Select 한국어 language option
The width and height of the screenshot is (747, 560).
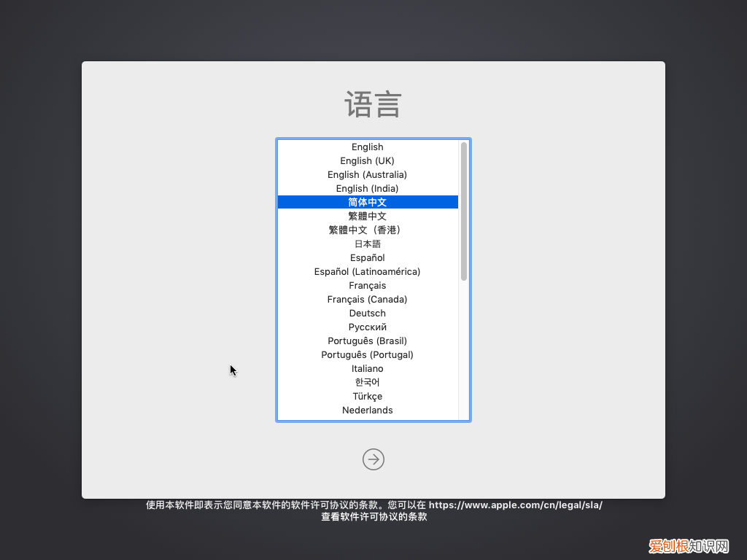tap(368, 383)
